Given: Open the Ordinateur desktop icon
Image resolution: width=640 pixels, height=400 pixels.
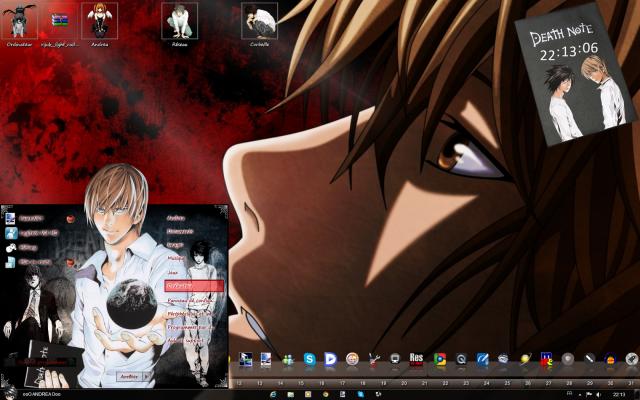Looking at the screenshot, I should 19,24.
